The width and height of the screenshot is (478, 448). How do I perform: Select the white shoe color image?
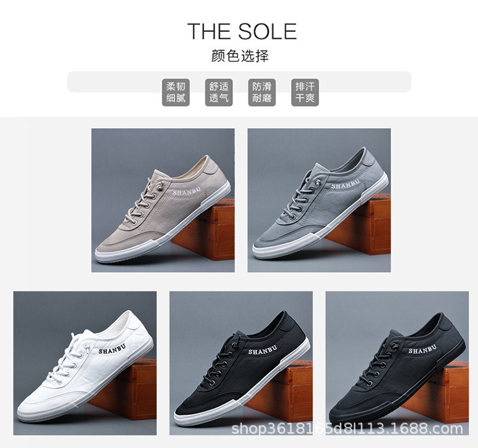tap(85, 363)
